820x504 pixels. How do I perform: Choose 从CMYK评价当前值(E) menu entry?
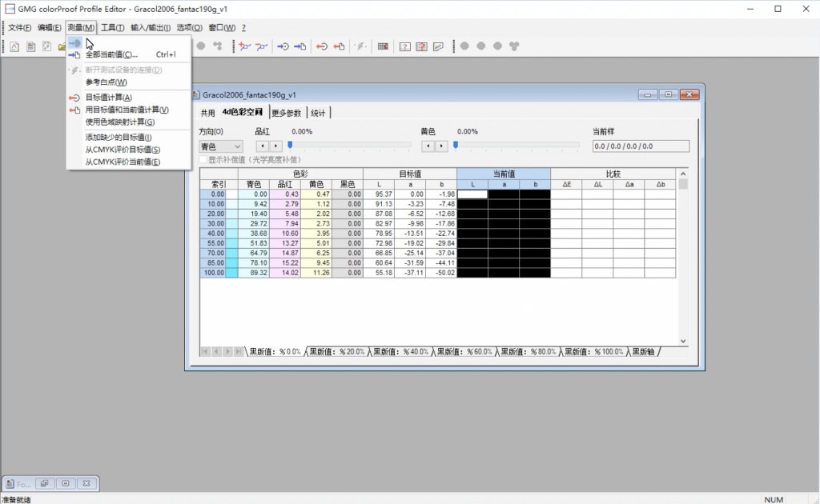[x=128, y=162]
